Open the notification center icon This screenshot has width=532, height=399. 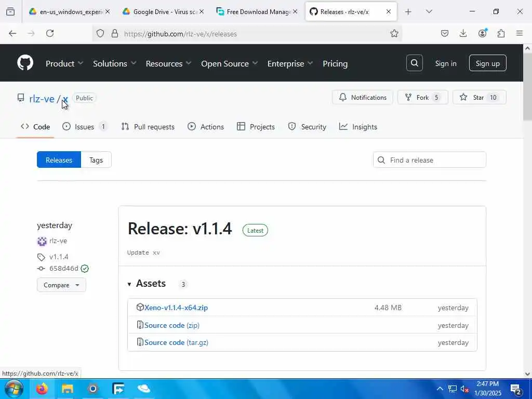click(x=516, y=389)
